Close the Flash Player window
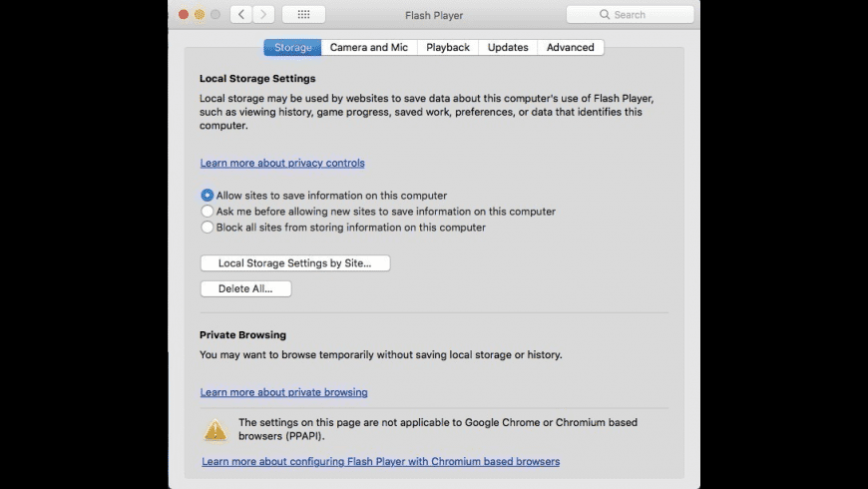This screenshot has height=489, width=868. (x=184, y=15)
